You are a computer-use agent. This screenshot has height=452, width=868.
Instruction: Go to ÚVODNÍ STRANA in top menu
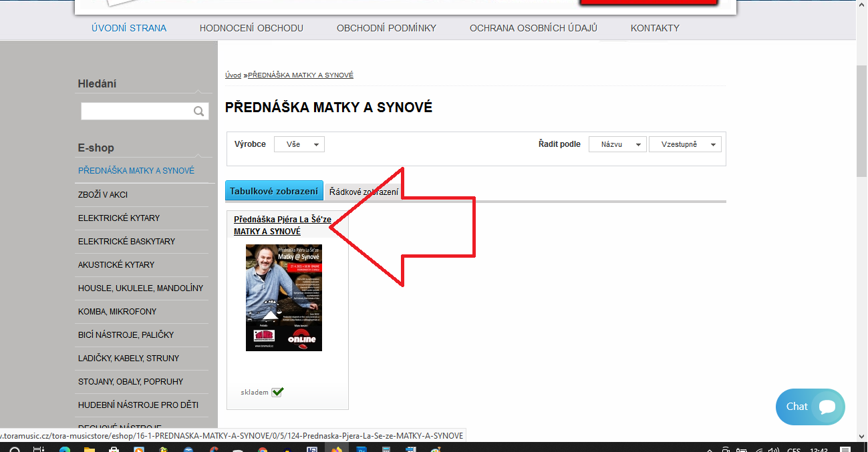tap(129, 28)
